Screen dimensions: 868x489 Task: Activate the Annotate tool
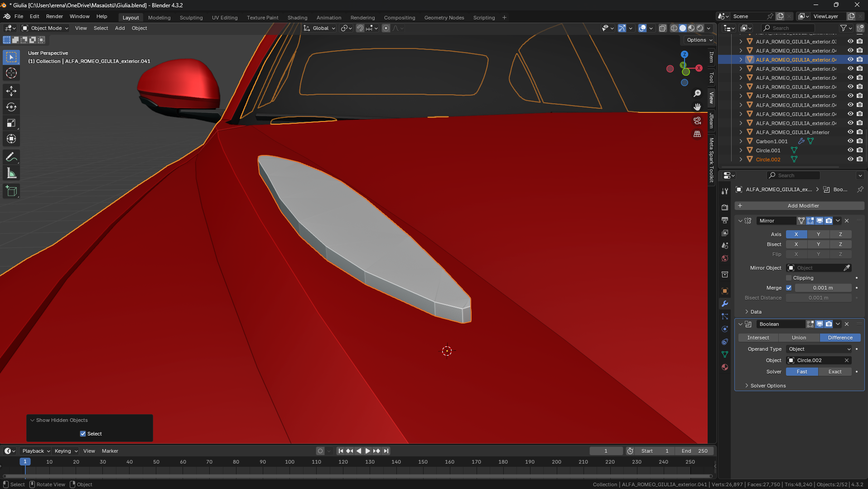[11, 157]
